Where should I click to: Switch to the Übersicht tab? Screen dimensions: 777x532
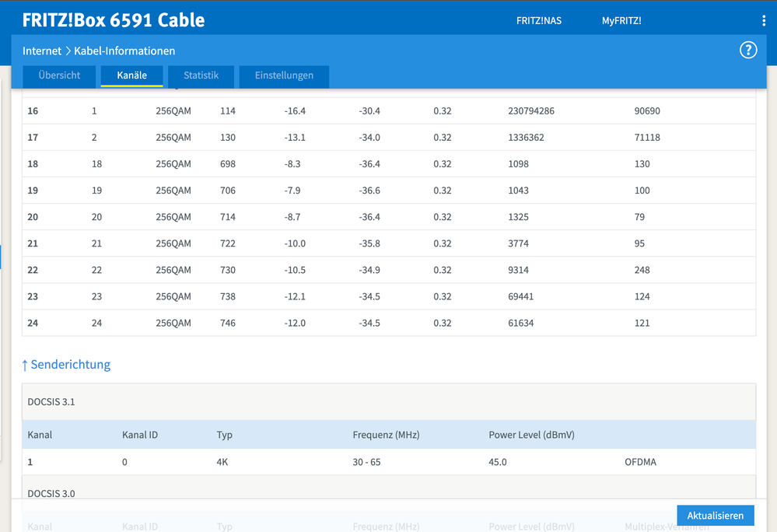tap(59, 75)
